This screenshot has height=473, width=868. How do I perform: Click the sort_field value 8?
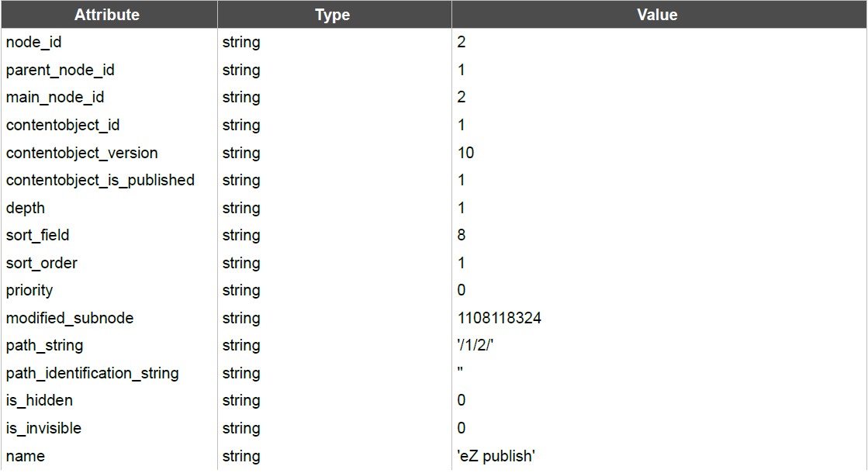pos(461,235)
